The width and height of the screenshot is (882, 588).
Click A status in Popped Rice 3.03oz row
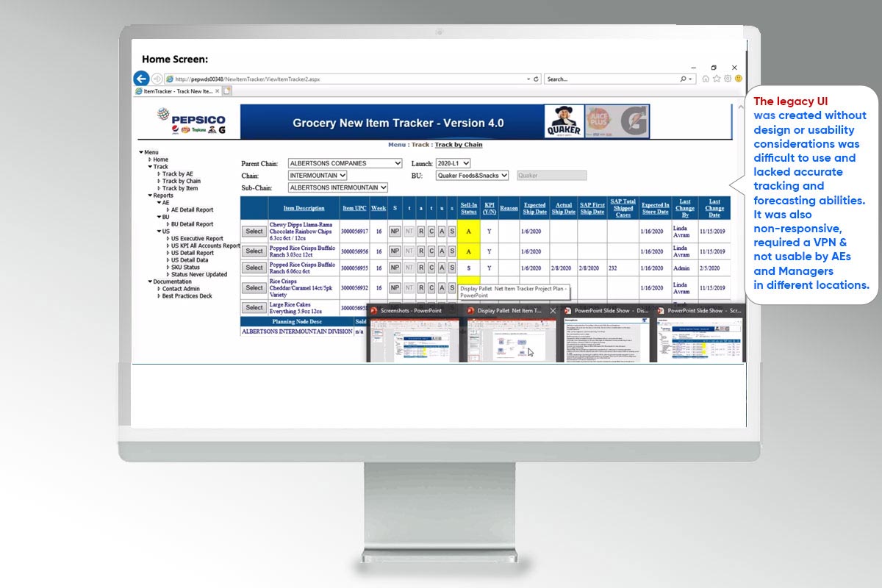(442, 251)
